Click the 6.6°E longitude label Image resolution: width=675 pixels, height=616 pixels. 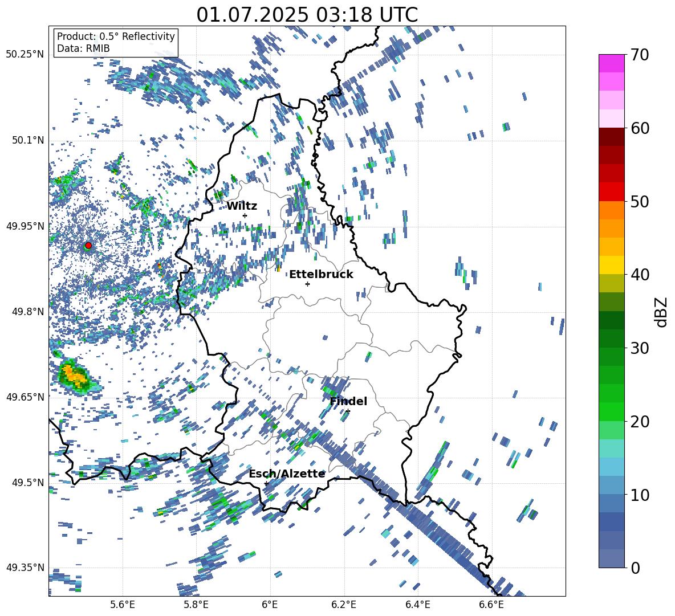click(491, 605)
